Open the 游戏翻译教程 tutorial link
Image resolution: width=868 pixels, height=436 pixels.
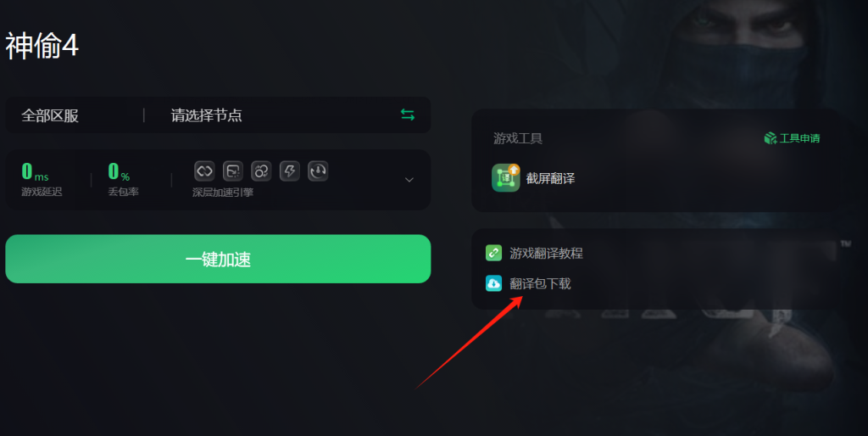coord(547,253)
